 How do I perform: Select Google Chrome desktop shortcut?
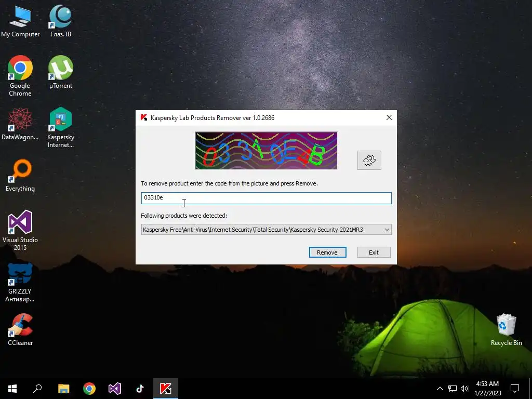click(x=20, y=76)
